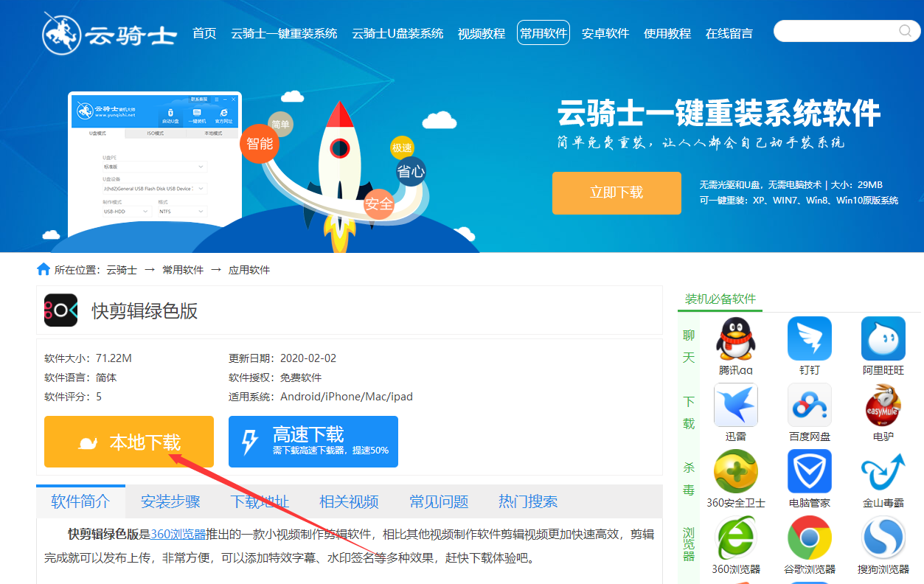
Task: Open the 百度网盘 icon
Action: tap(809, 405)
